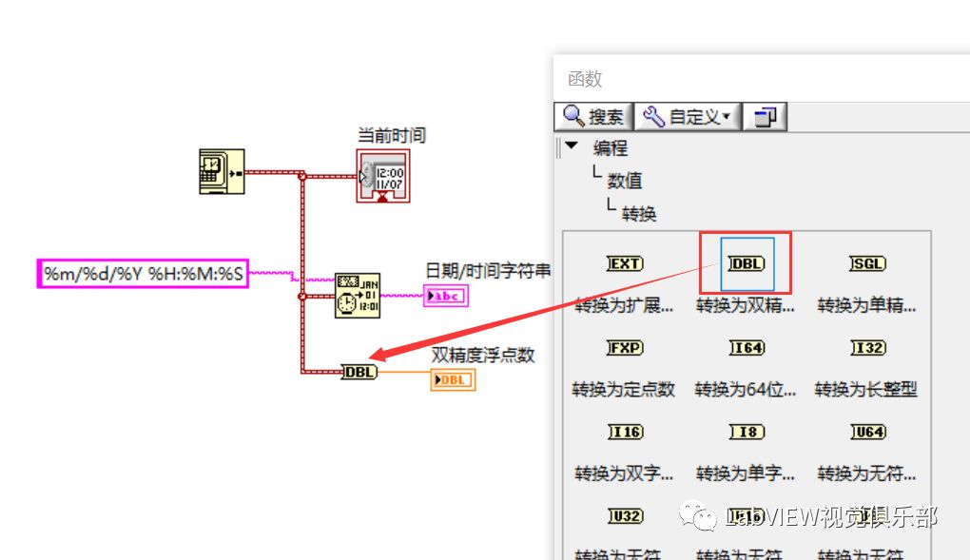Click the 搜索 search button
Screen dimensions: 970x560
(594, 116)
